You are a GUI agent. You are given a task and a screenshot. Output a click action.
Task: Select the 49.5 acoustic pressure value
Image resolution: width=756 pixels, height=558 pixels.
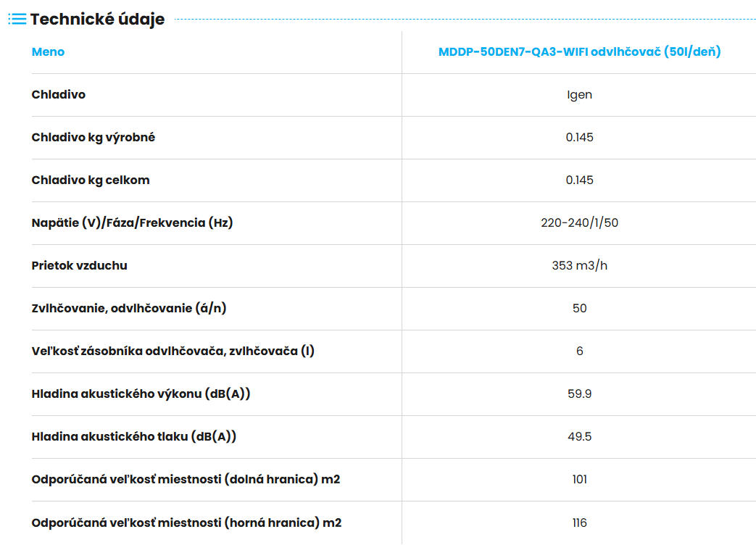click(x=579, y=436)
